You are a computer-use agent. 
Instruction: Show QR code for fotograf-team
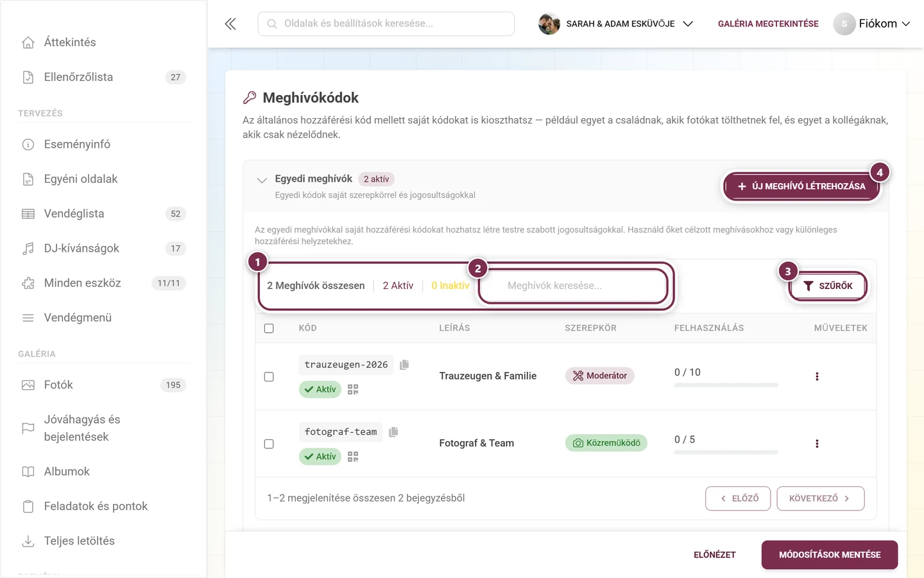point(353,457)
